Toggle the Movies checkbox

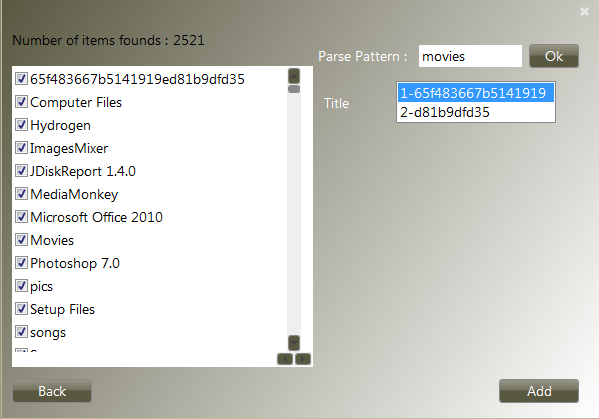(21, 240)
